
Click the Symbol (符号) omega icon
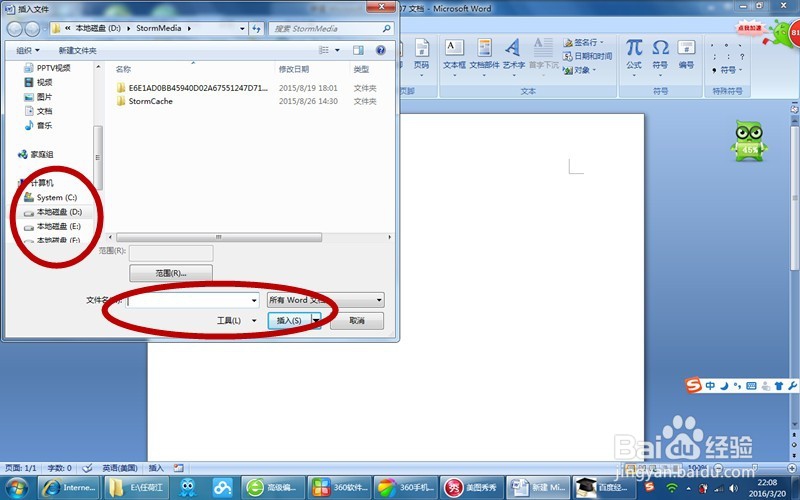(x=660, y=55)
